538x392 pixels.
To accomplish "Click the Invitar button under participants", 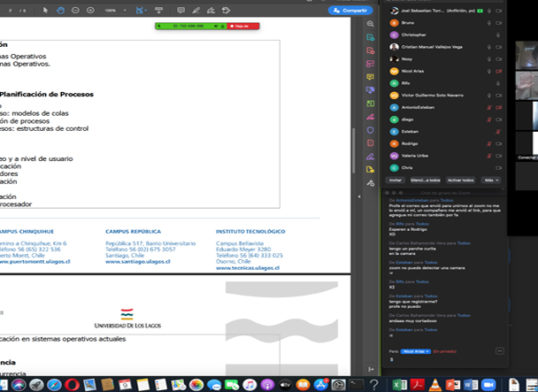I will point(395,180).
